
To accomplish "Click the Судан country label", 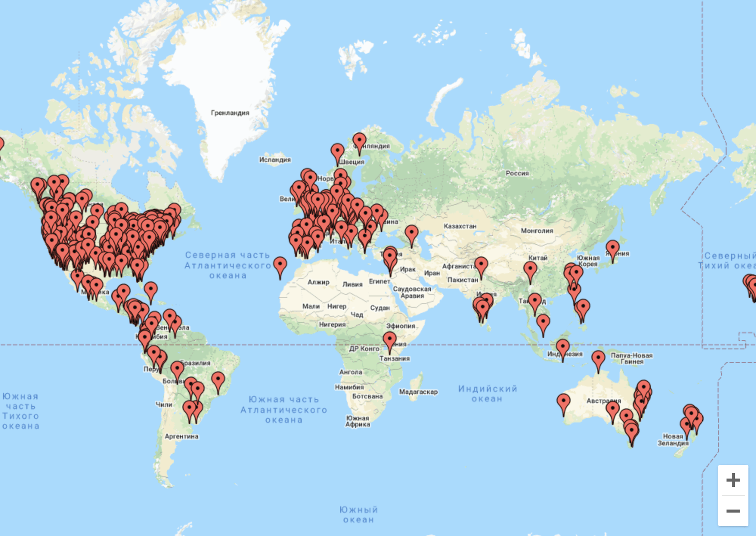I will tap(380, 308).
